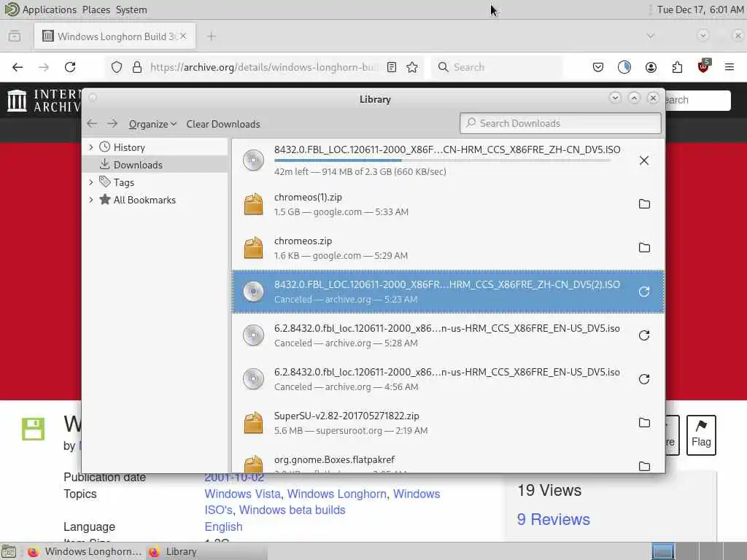Select Downloads in the Library sidebar
Screen dimensions: 747x560
(155, 165)
